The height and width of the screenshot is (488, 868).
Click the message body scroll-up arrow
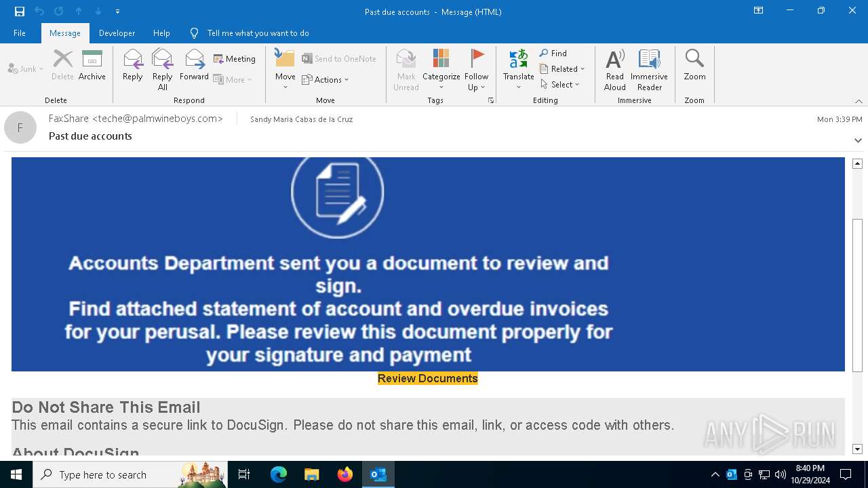click(x=857, y=163)
